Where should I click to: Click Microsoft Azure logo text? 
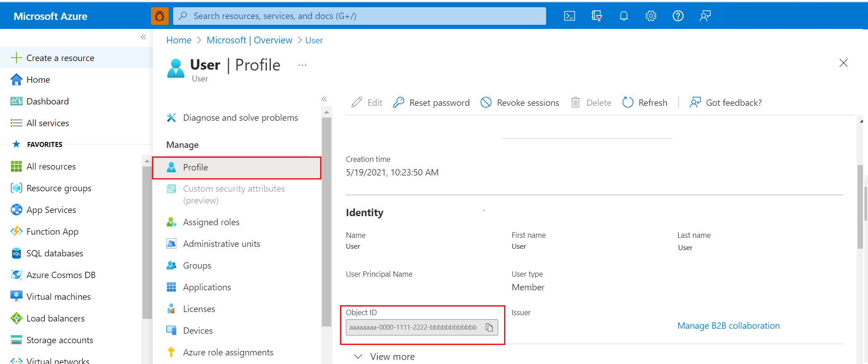point(51,16)
